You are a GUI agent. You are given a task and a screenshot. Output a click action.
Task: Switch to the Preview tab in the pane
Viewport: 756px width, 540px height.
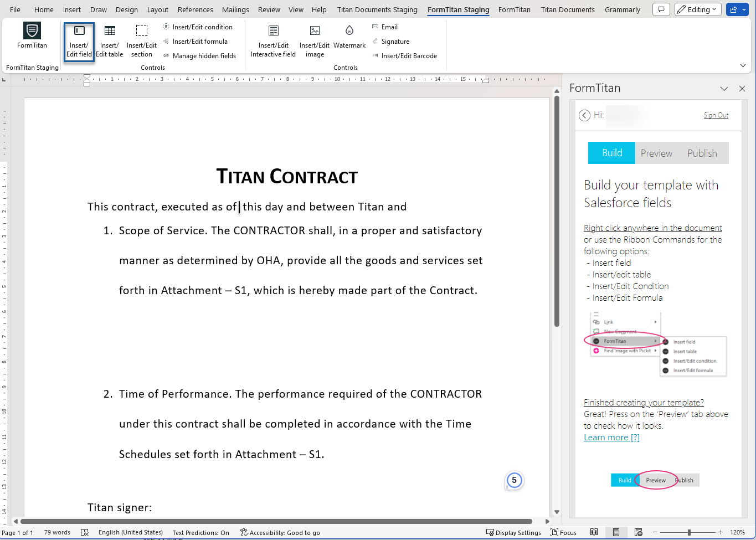click(656, 153)
